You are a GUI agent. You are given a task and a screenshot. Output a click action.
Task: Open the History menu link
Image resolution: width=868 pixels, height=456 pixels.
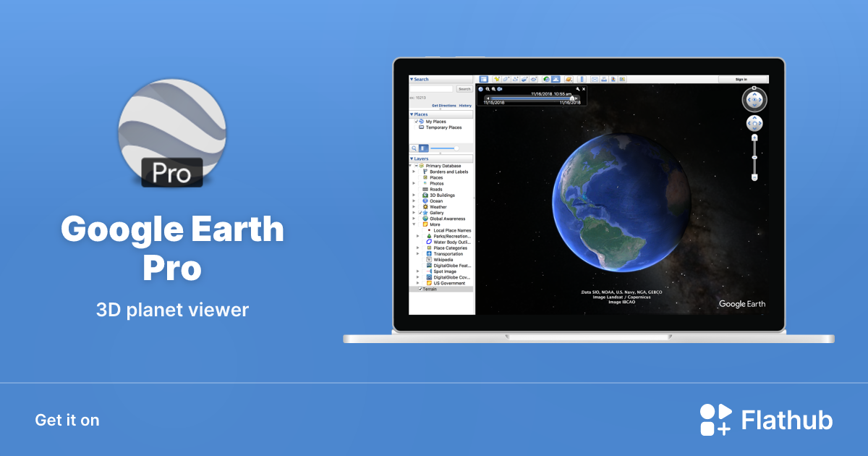click(x=465, y=106)
